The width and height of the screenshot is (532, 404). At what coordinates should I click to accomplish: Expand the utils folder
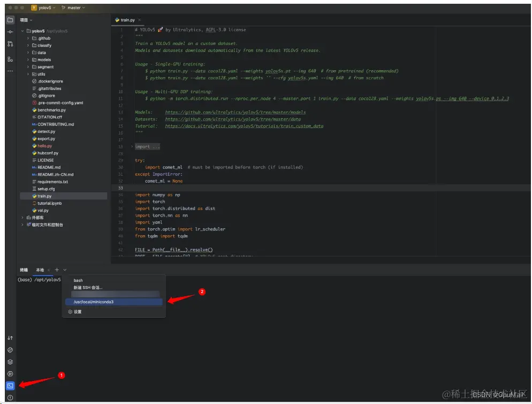(28, 74)
